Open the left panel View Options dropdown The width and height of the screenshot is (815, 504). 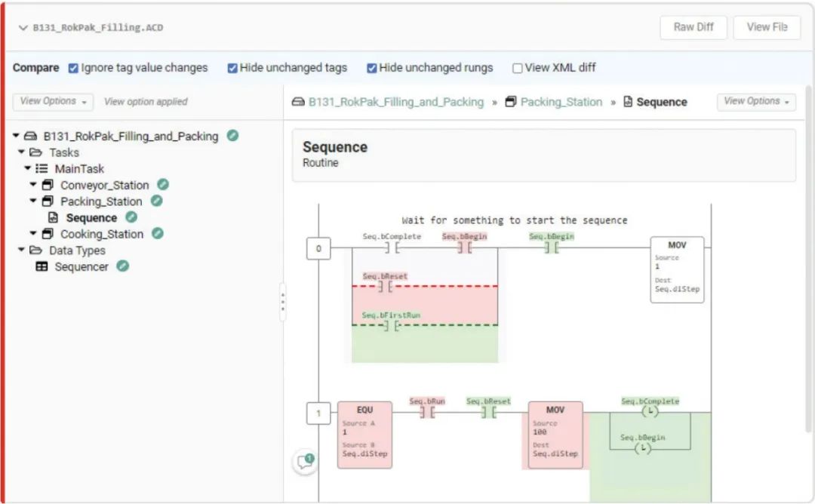[53, 101]
